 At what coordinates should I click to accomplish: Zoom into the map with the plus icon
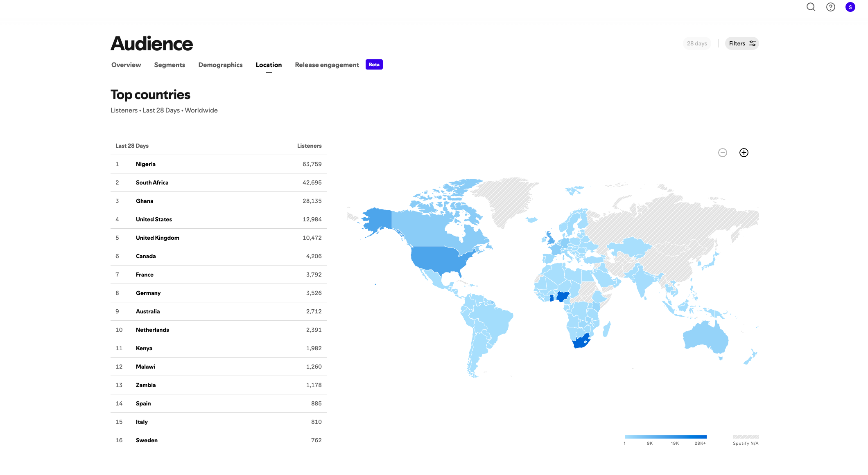coord(744,152)
